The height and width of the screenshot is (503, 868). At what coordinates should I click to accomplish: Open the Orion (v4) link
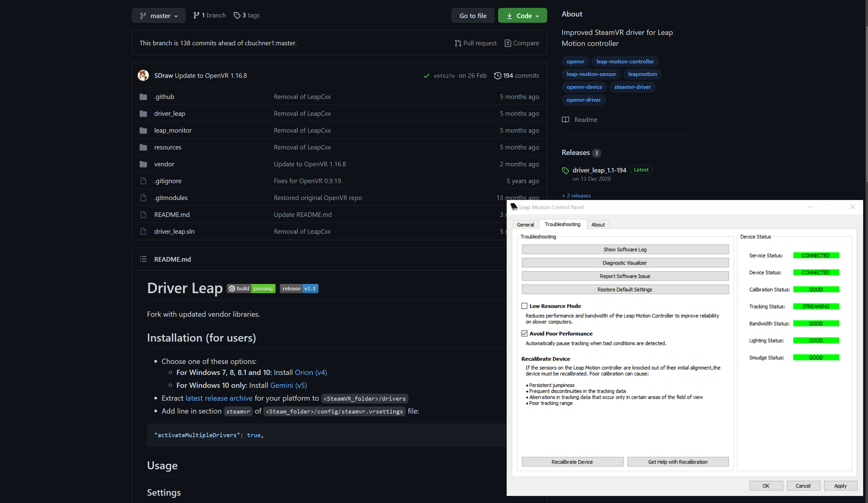point(311,373)
